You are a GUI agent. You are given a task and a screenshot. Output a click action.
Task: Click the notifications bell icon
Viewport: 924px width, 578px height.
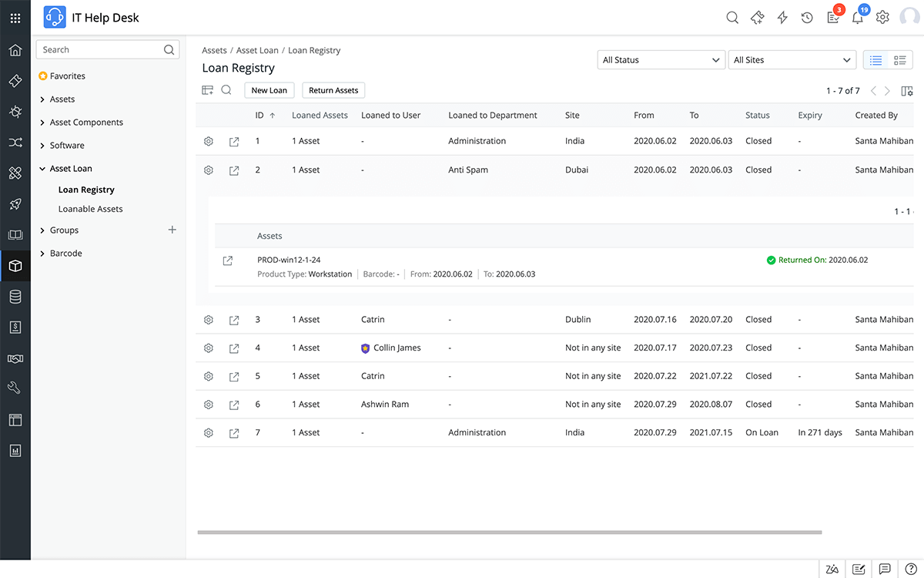coord(857,18)
